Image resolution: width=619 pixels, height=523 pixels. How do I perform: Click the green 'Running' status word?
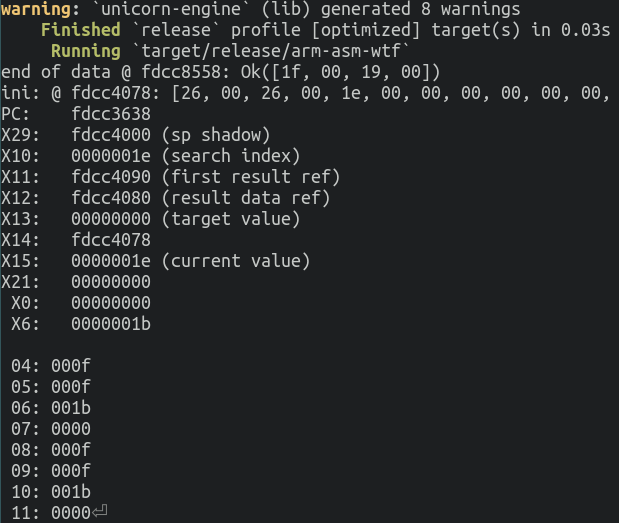pyautogui.click(x=86, y=51)
